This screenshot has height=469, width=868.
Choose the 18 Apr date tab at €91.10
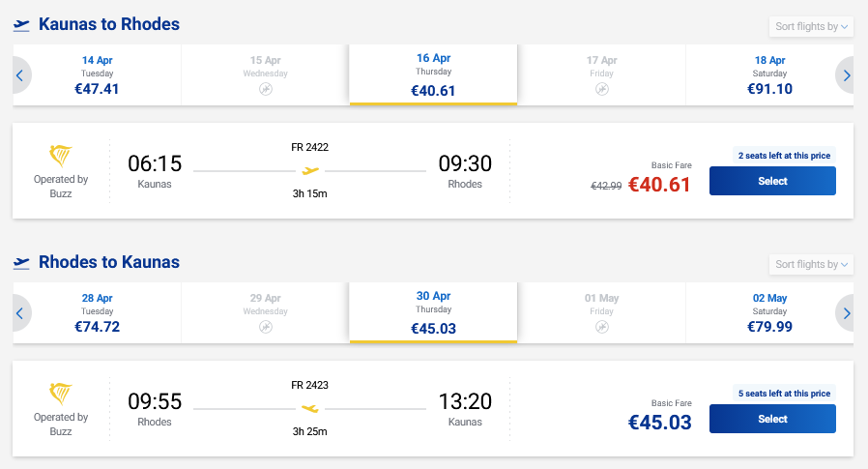coord(769,74)
